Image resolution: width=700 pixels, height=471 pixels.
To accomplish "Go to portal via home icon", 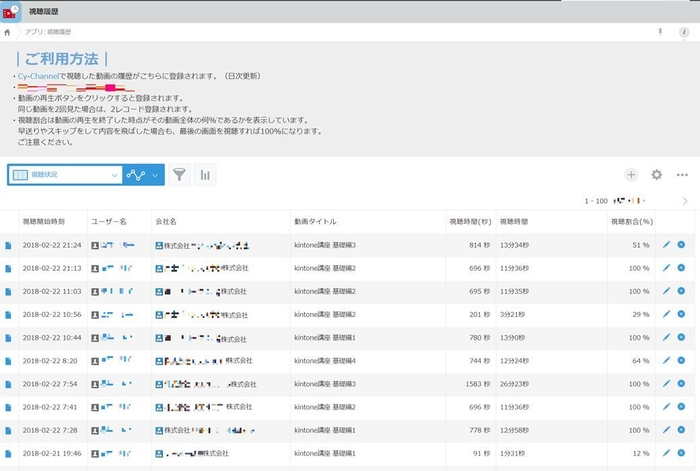I will click(9, 32).
